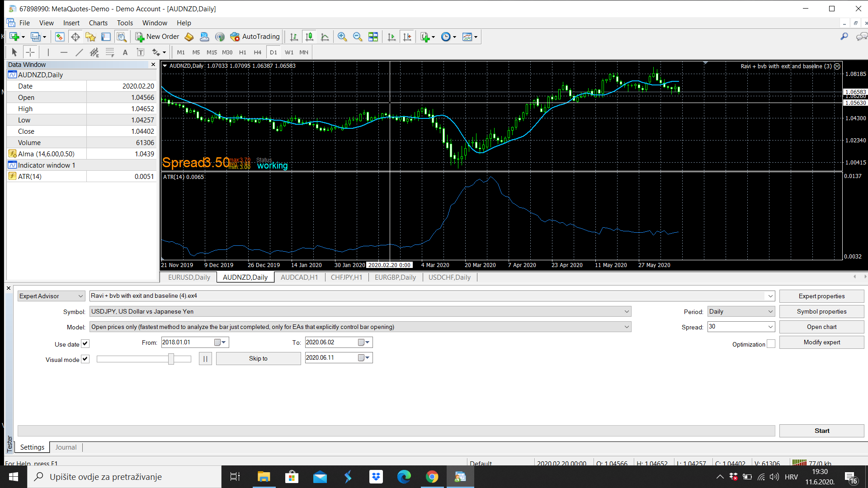The image size is (868, 488).
Task: Click the Start button
Action: 821,431
